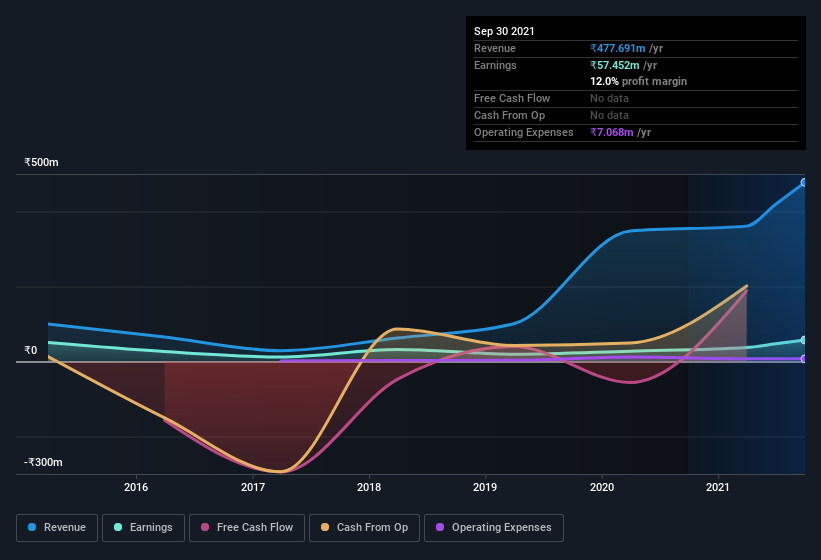Click the Earnings endpoint marker on chart

(x=804, y=340)
